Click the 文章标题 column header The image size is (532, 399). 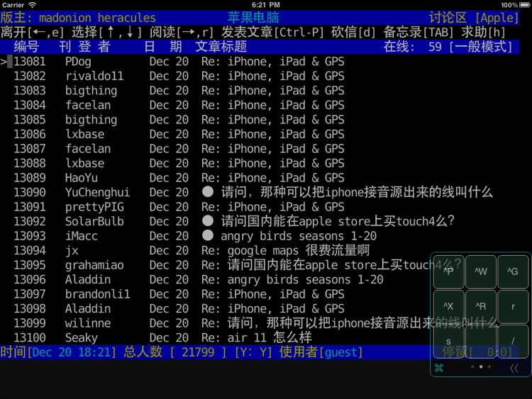tap(221, 47)
